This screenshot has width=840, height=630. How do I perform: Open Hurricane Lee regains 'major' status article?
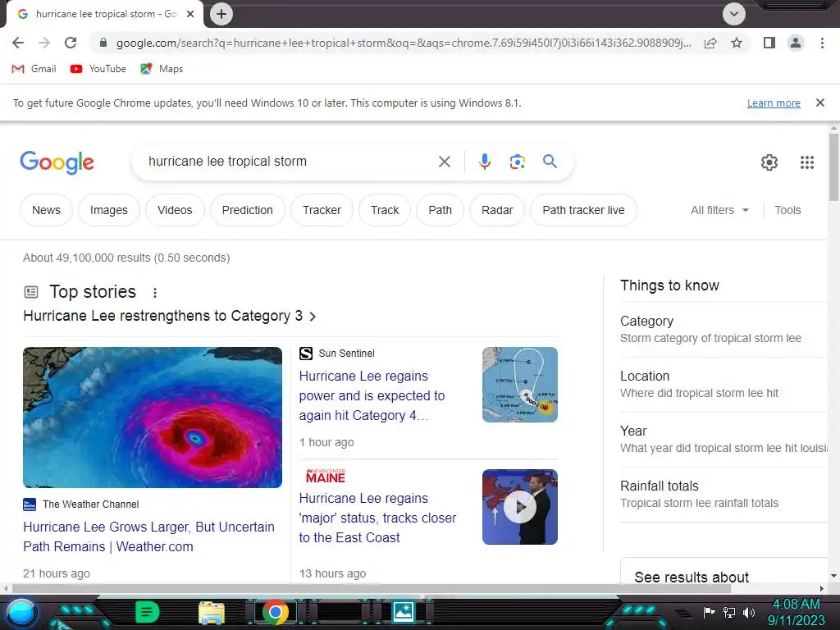click(x=377, y=518)
